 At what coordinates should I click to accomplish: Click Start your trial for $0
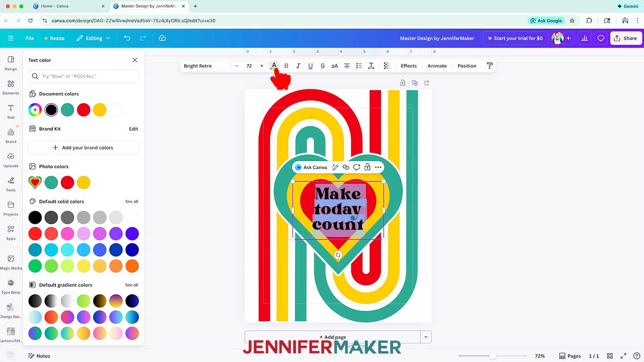515,38
